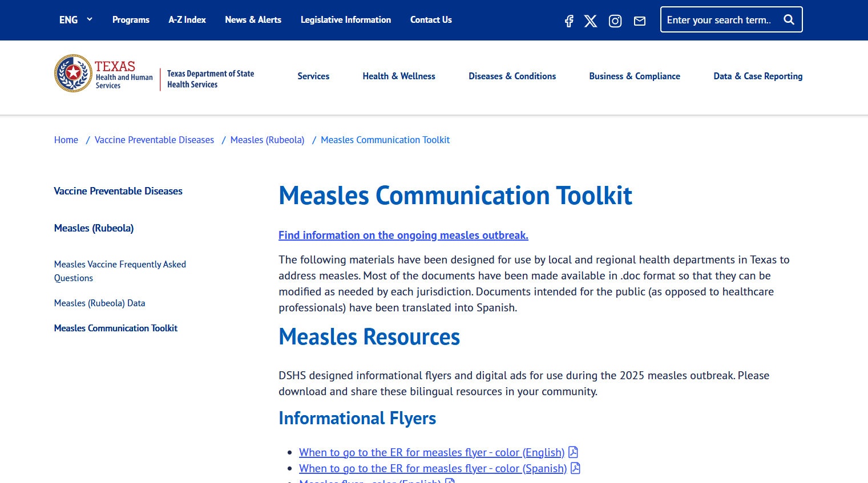Image resolution: width=868 pixels, height=483 pixels.
Task: Select Measles (Rubeola) Data in sidebar
Action: [100, 303]
